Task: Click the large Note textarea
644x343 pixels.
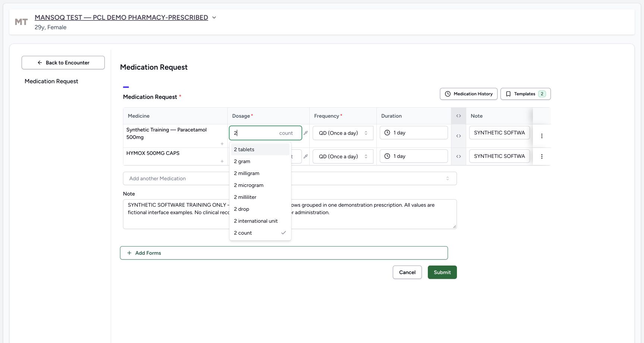Action: click(290, 214)
